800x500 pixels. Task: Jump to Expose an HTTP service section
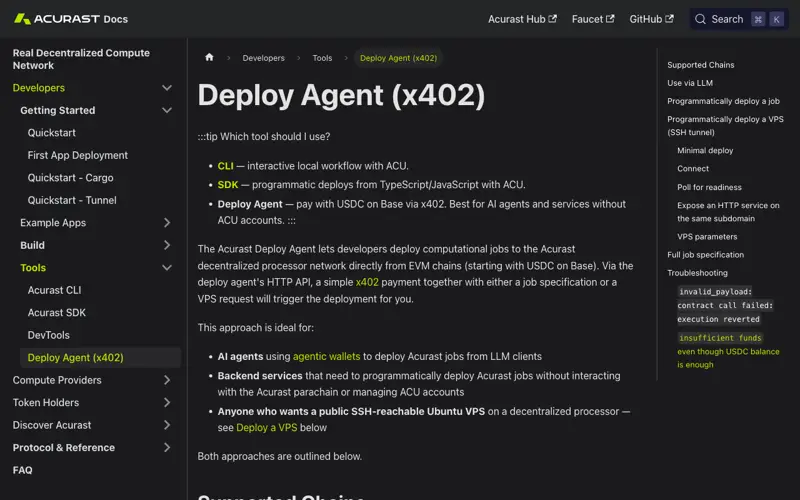click(728, 212)
